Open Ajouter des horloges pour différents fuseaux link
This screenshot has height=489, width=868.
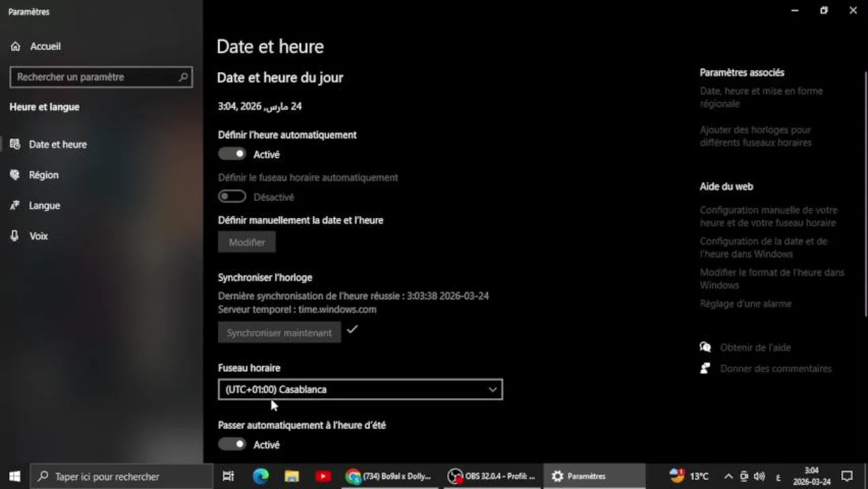[756, 136]
